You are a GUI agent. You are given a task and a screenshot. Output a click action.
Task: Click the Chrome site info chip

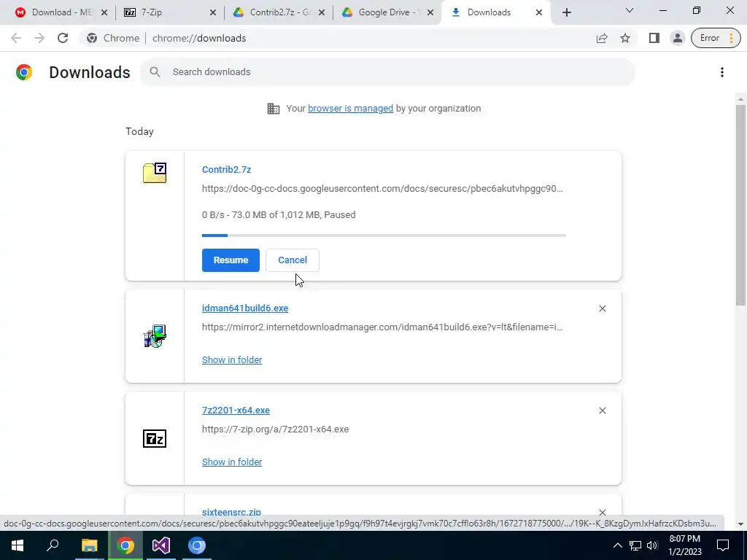112,38
